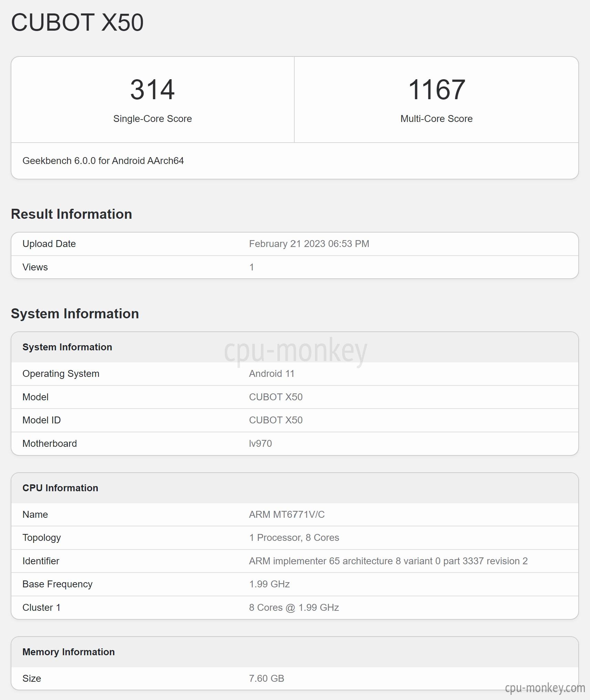Select the Views count value 1
Screen dimensions: 590x700
[x=252, y=267]
